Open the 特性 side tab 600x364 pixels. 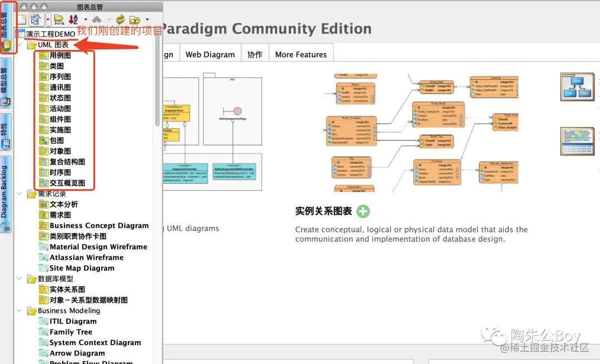pos(5,132)
